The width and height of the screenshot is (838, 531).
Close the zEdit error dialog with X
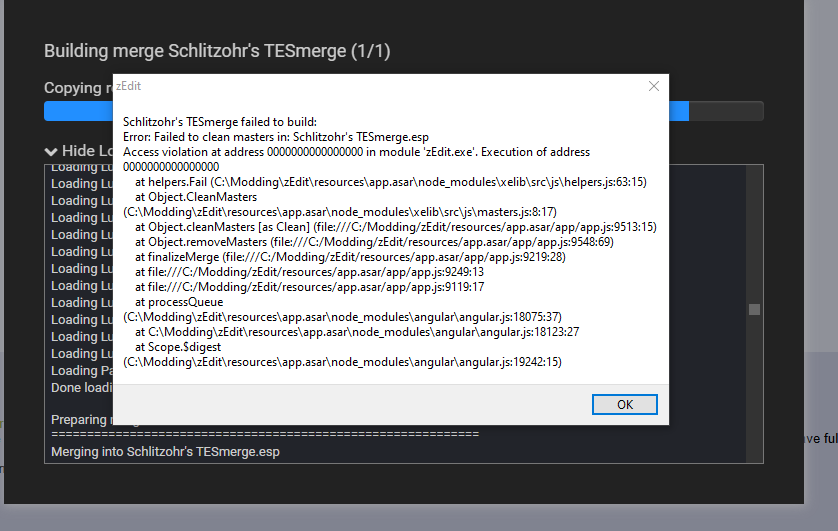(654, 86)
